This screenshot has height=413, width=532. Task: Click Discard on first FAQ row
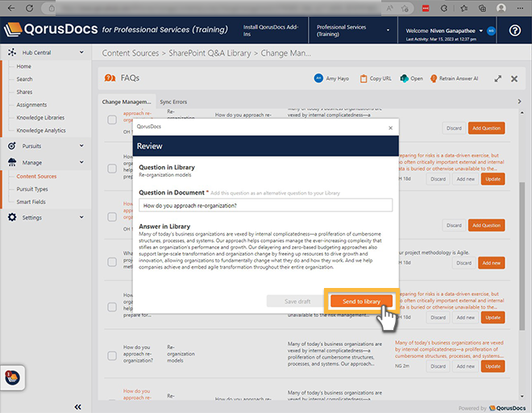[454, 128]
